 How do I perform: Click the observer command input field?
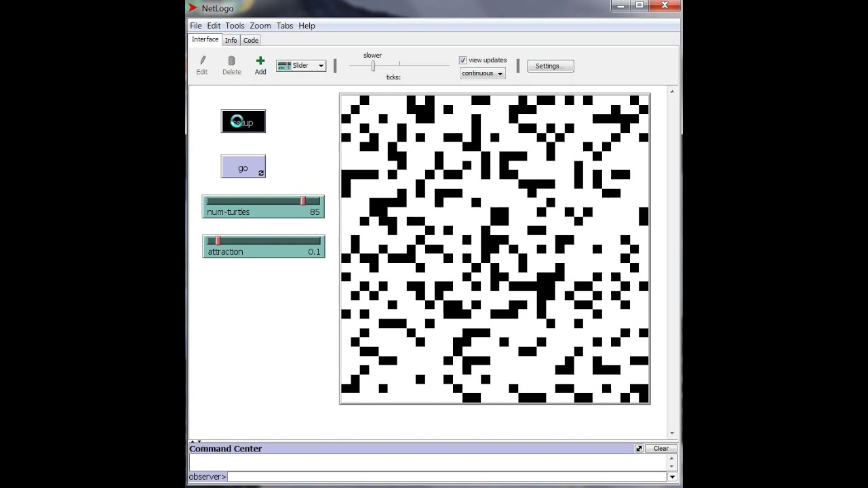point(447,477)
